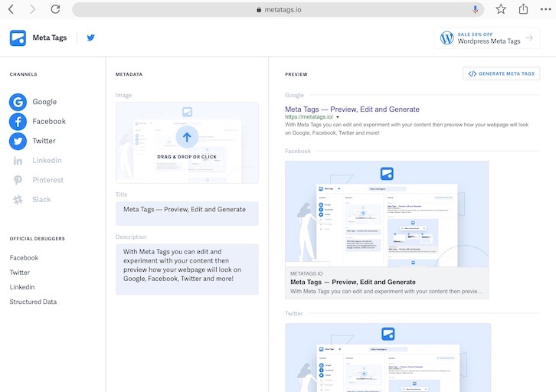Open Structured Data debugger link

(33, 302)
